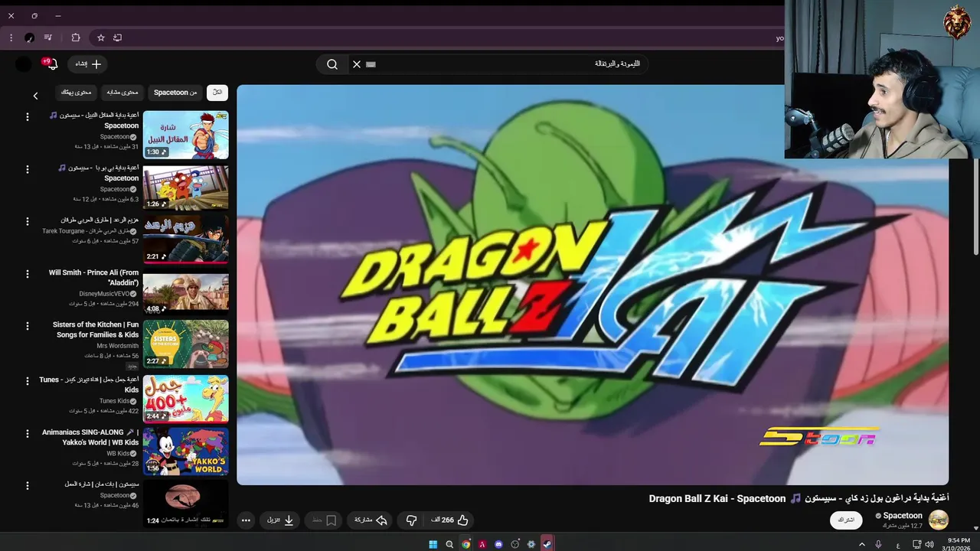Open the 'هزيم الرعد' video thumbnail
Image resolution: width=980 pixels, height=551 pixels.
[185, 239]
